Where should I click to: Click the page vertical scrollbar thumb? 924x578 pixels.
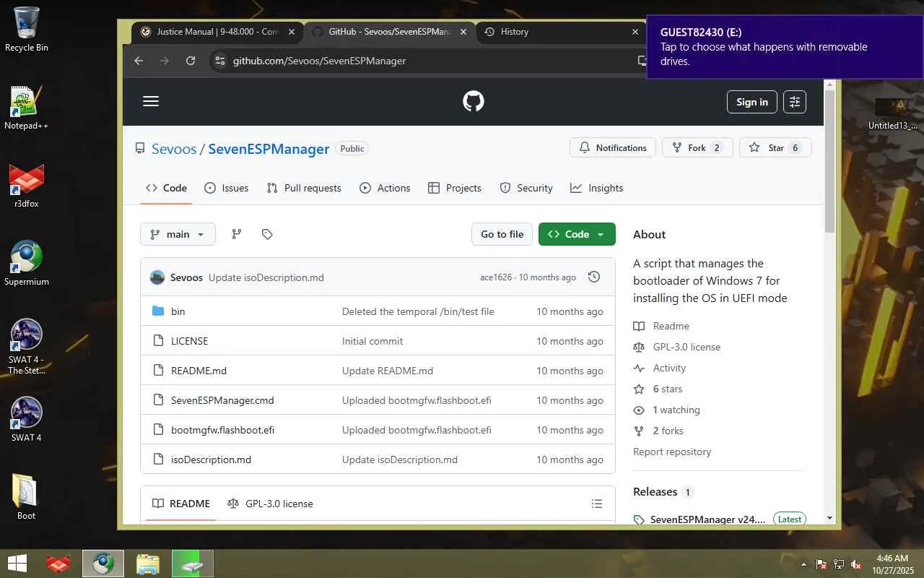(x=829, y=161)
